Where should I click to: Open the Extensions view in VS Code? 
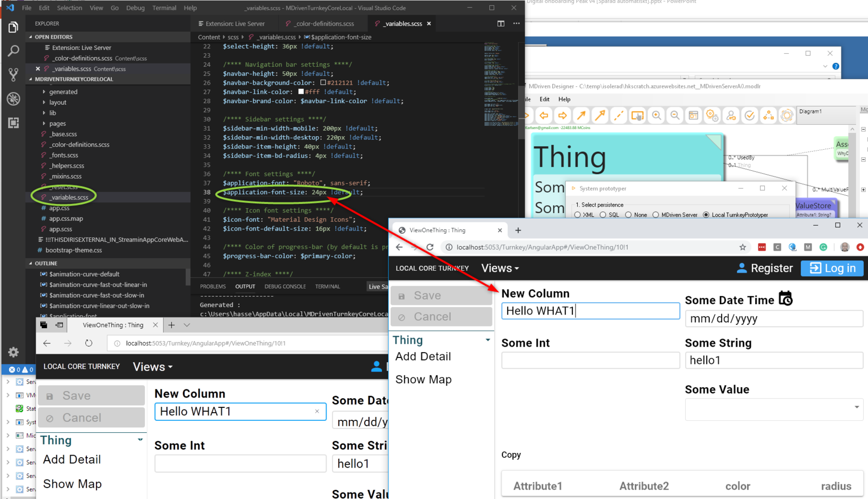tap(13, 123)
